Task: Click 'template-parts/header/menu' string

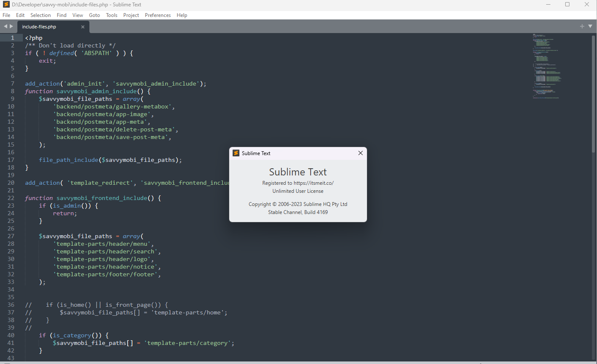Action: tap(102, 244)
